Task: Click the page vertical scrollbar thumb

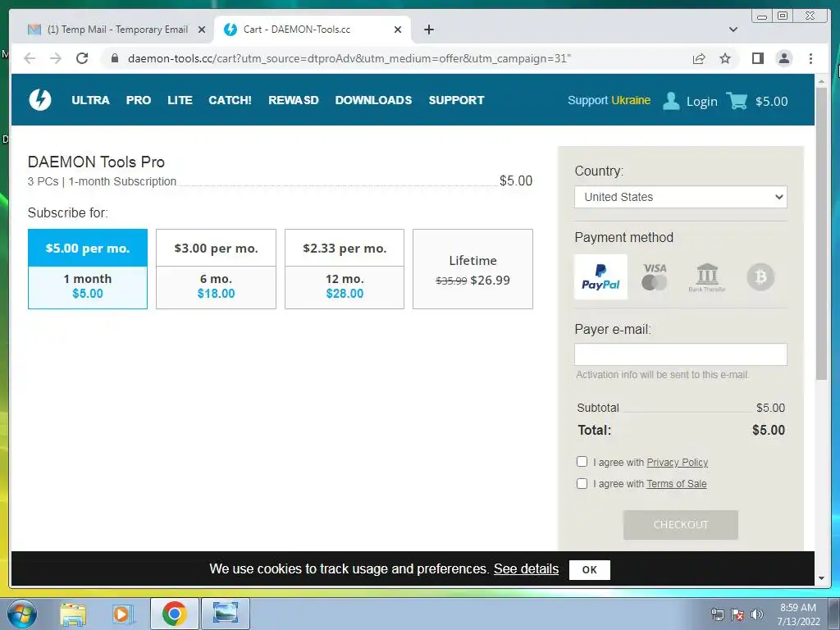Action: pos(822,233)
